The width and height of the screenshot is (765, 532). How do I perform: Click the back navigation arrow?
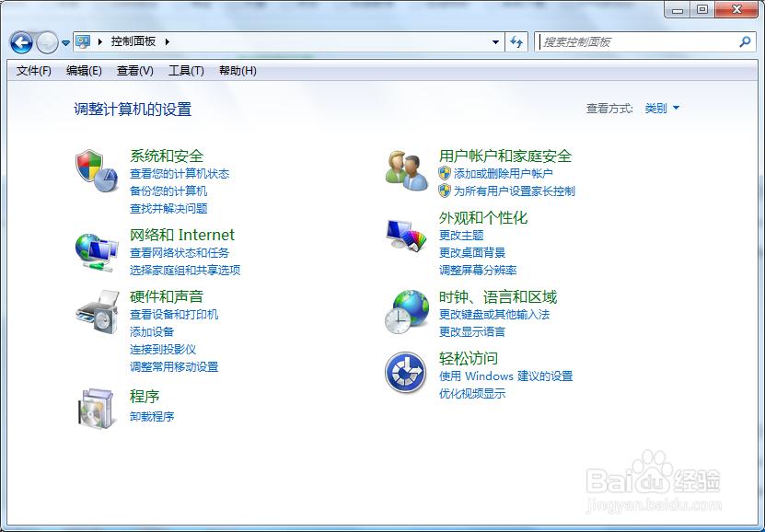pyautogui.click(x=20, y=42)
